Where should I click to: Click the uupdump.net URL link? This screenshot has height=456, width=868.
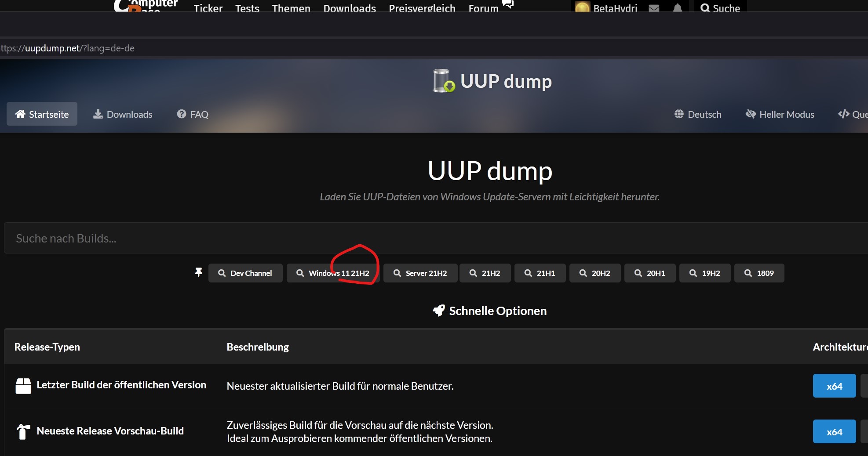(67, 48)
